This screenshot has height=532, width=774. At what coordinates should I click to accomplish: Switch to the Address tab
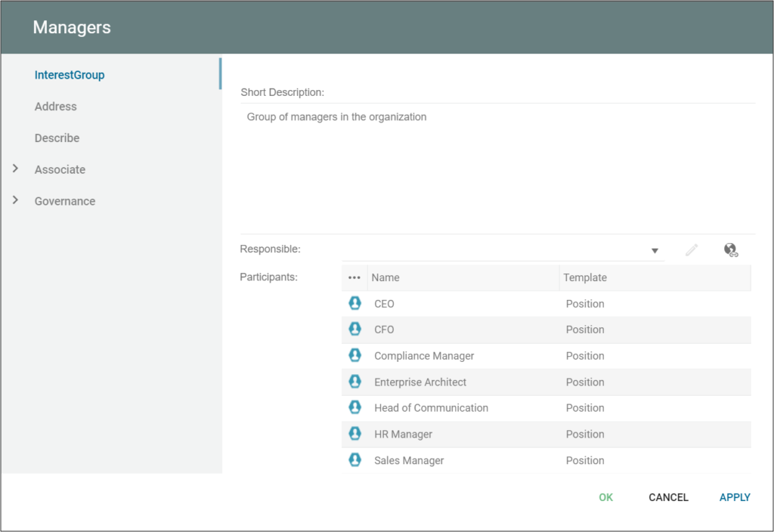point(56,107)
